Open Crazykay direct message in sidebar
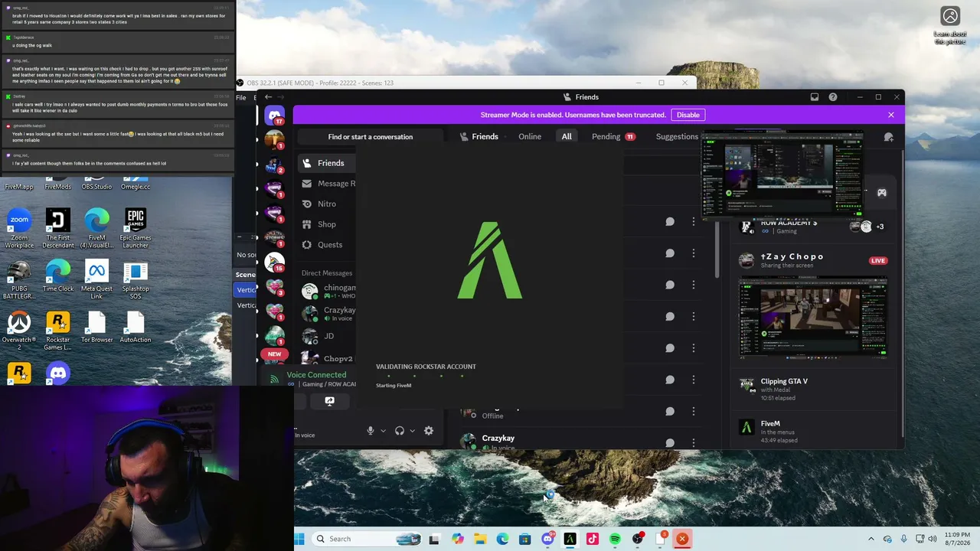Image resolution: width=980 pixels, height=551 pixels. [x=328, y=314]
